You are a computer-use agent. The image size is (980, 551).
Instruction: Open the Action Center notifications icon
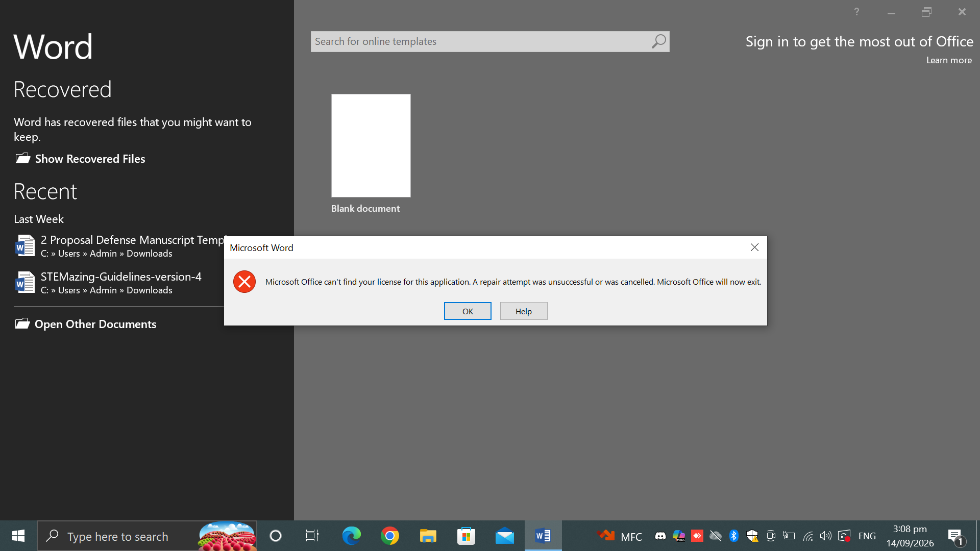(x=957, y=536)
